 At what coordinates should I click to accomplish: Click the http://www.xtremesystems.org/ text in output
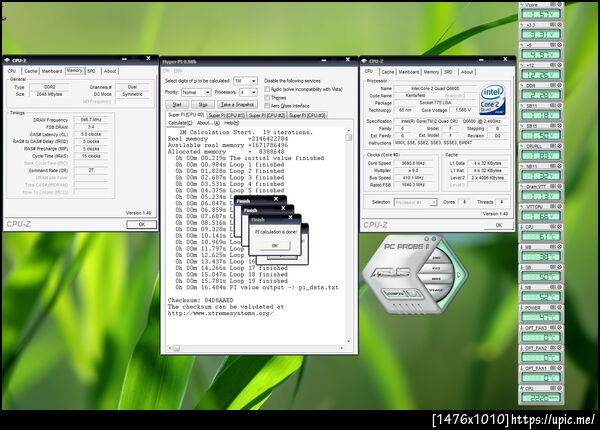pos(220,313)
